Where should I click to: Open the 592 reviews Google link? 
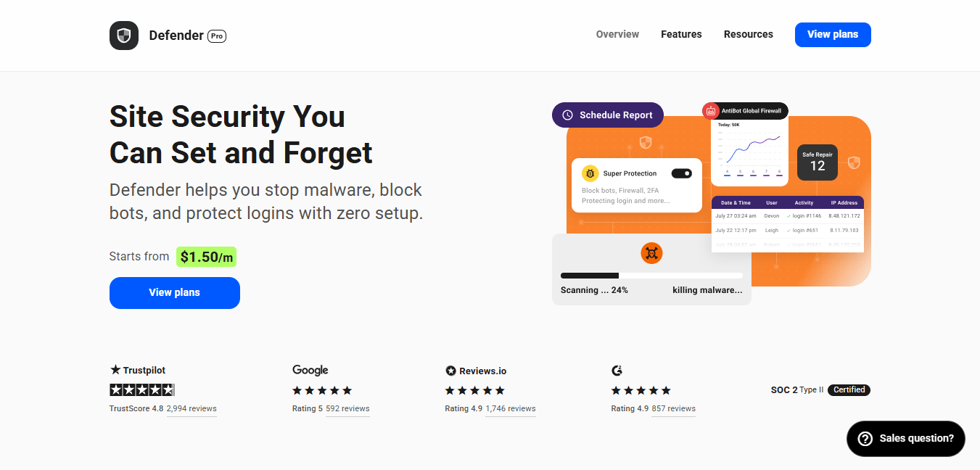tap(347, 409)
